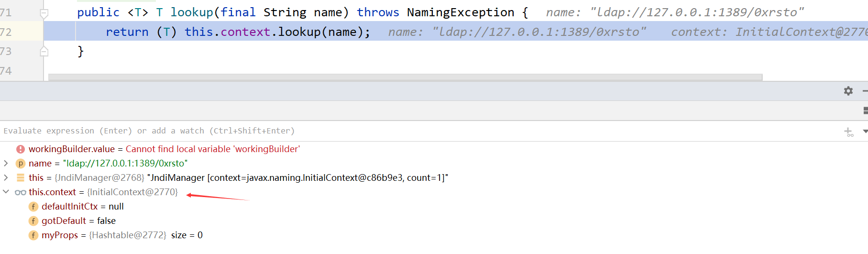Click field icon beside gotDefault
This screenshot has width=868, height=254.
pos(33,221)
